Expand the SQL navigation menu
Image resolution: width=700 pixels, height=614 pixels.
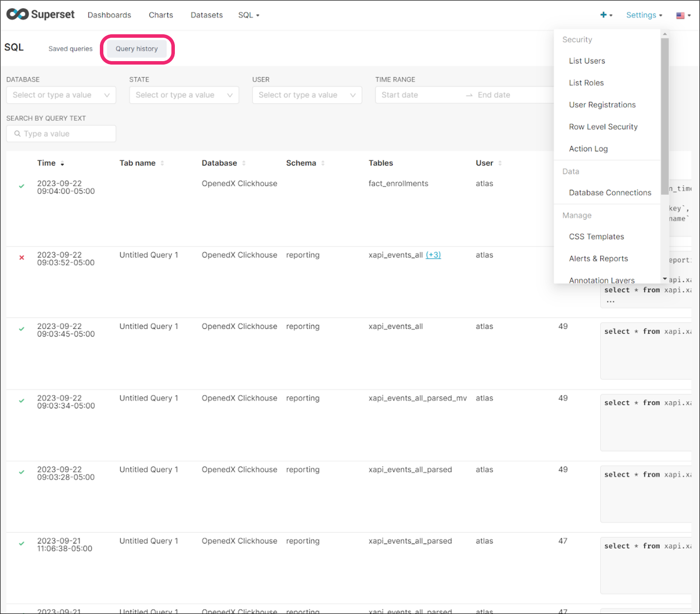click(248, 15)
